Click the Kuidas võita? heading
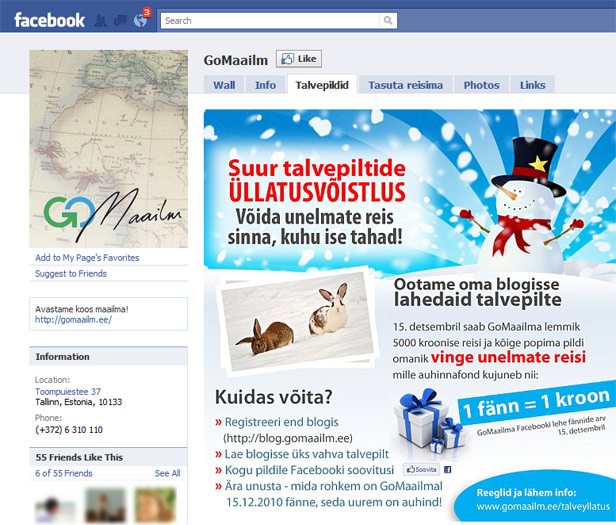Viewport: 616px width, 525px height. [274, 397]
